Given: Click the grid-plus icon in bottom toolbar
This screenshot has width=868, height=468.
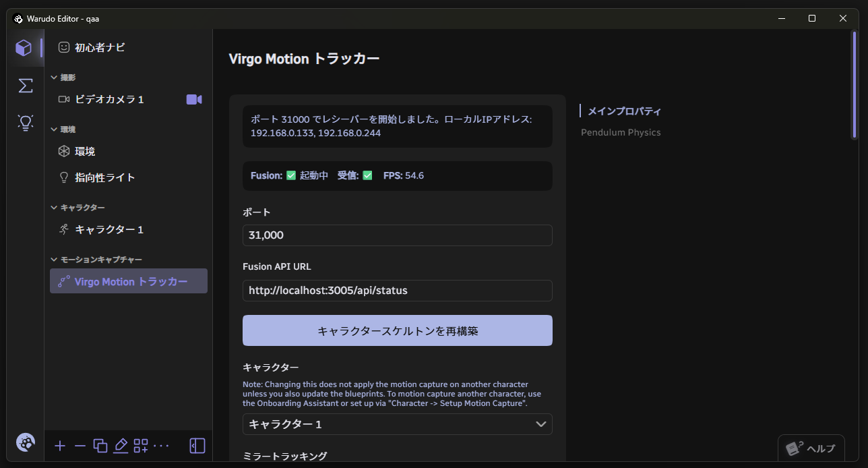Looking at the screenshot, I should (141, 446).
